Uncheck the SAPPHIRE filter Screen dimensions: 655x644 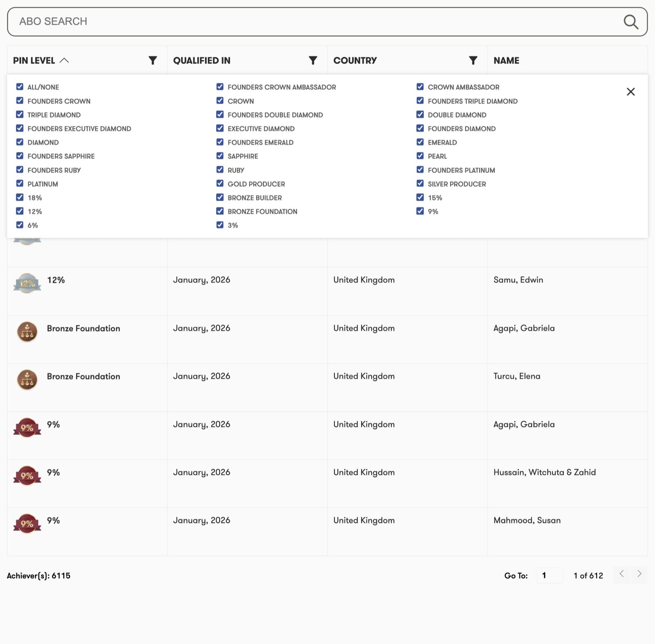click(x=220, y=156)
